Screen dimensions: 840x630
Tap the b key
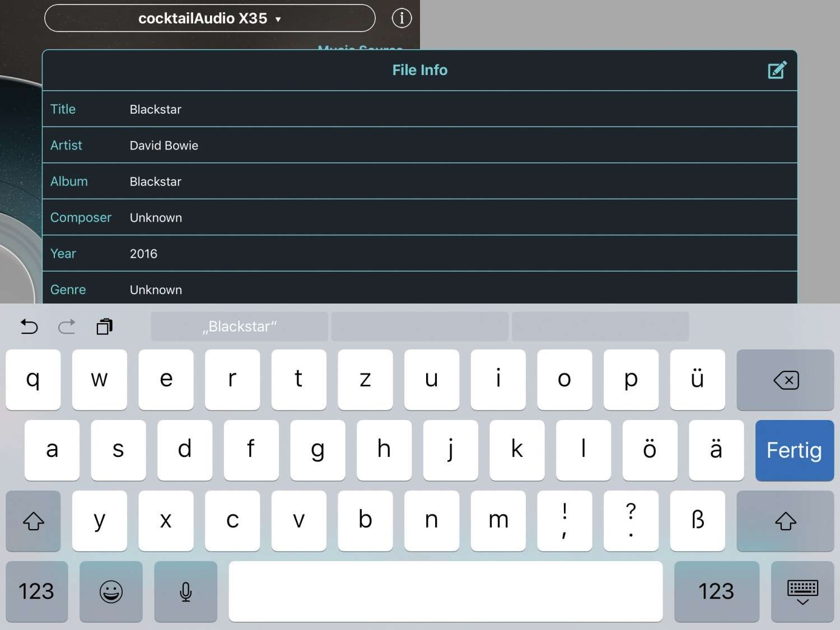365,521
